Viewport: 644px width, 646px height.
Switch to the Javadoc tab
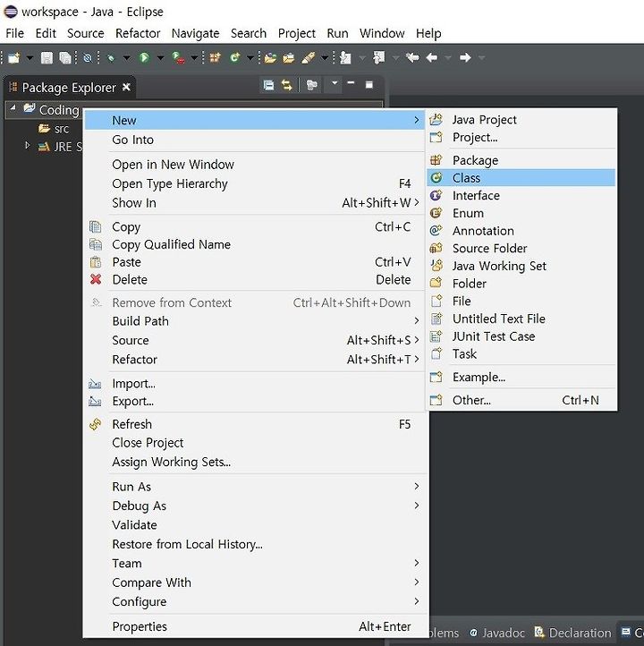click(x=497, y=633)
